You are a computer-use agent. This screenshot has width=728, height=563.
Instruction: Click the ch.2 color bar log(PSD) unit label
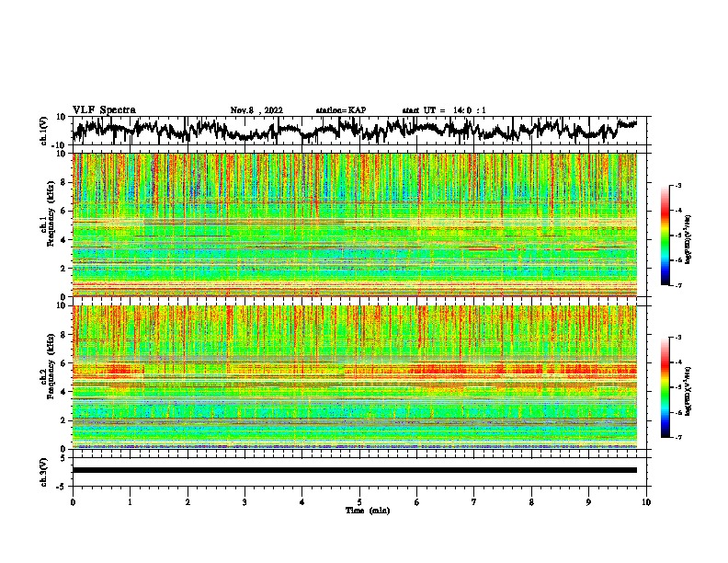(688, 392)
